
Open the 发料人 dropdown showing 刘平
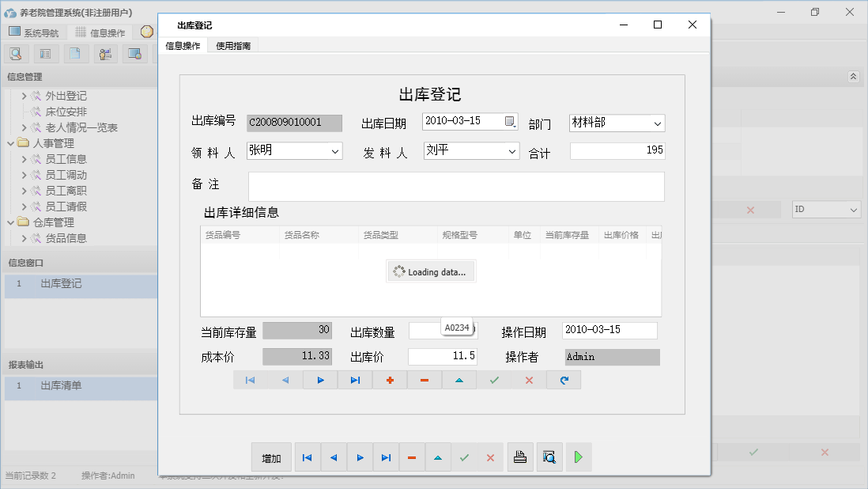511,150
